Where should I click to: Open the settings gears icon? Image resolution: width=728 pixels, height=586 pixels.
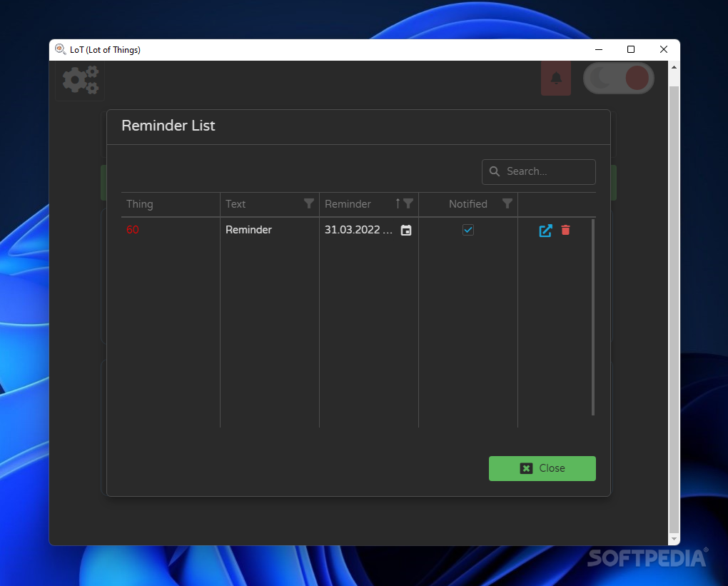pos(81,80)
